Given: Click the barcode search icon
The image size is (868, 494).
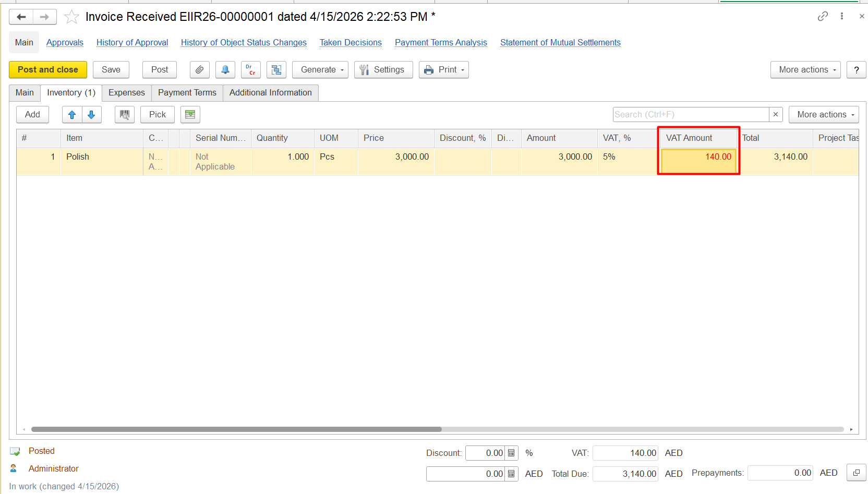Looking at the screenshot, I should coord(125,115).
